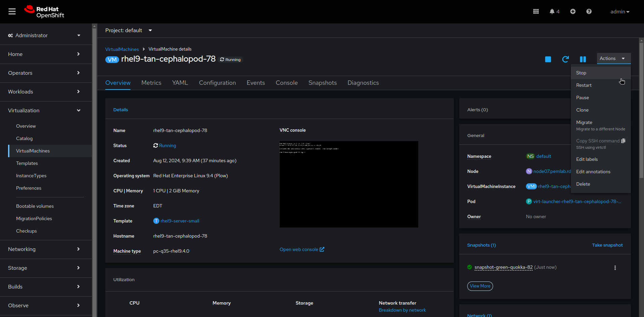
Task: Click the Restart VM circular arrow icon
Action: point(566,59)
